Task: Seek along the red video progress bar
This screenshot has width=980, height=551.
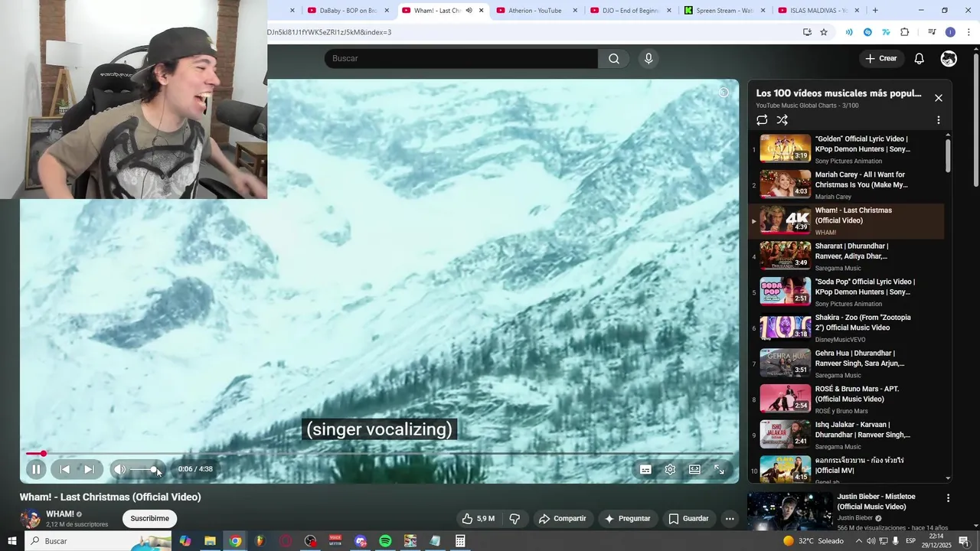Action: click(x=379, y=454)
